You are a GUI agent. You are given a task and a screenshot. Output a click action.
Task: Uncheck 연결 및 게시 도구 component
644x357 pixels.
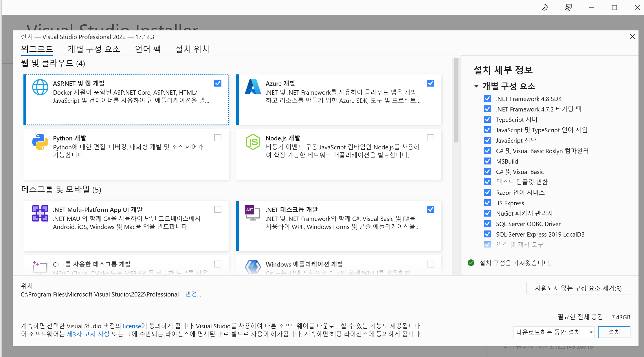(487, 245)
